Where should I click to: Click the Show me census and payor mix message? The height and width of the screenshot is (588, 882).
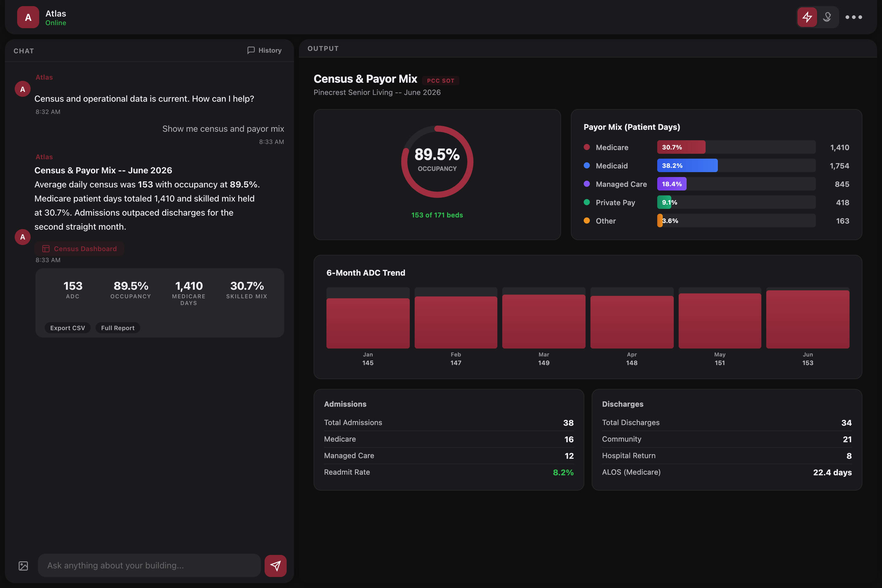point(223,129)
